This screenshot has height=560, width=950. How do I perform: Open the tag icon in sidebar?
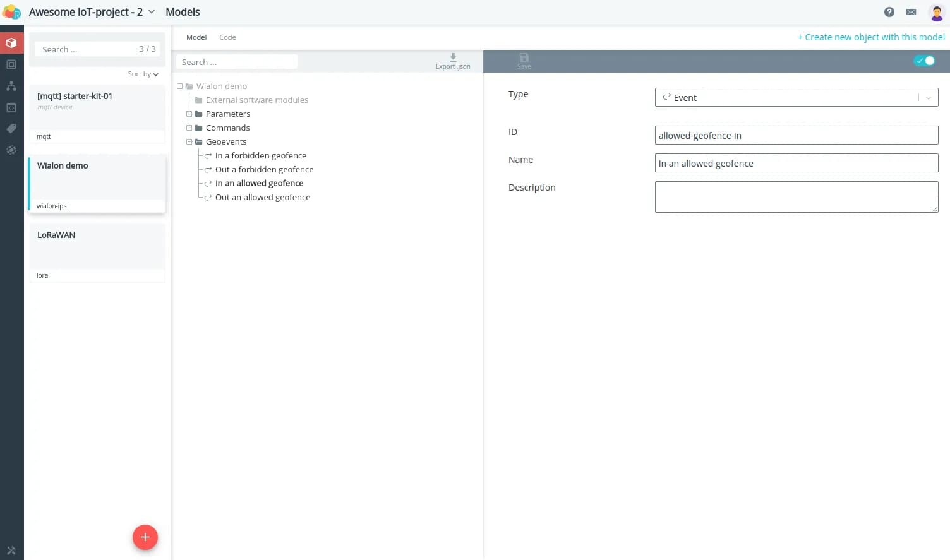pyautogui.click(x=11, y=129)
